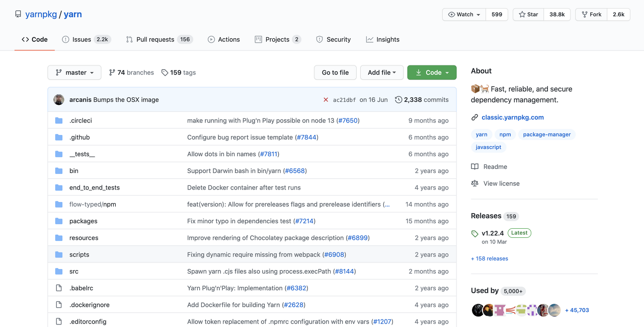View the 159 tags link

click(x=179, y=73)
